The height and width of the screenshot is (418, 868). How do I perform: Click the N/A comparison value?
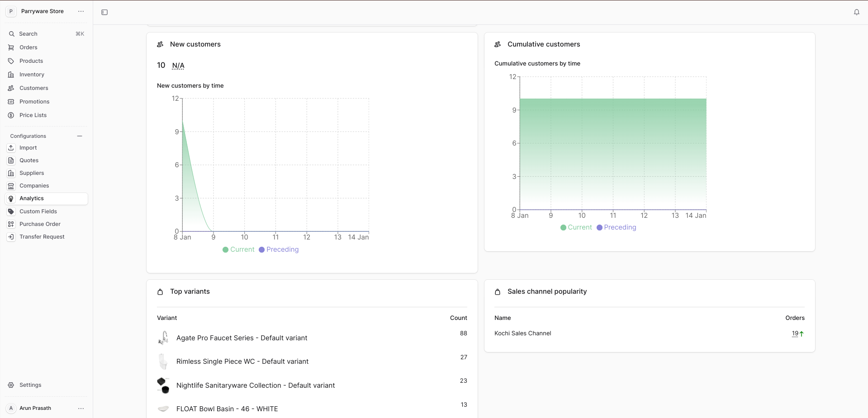(178, 66)
